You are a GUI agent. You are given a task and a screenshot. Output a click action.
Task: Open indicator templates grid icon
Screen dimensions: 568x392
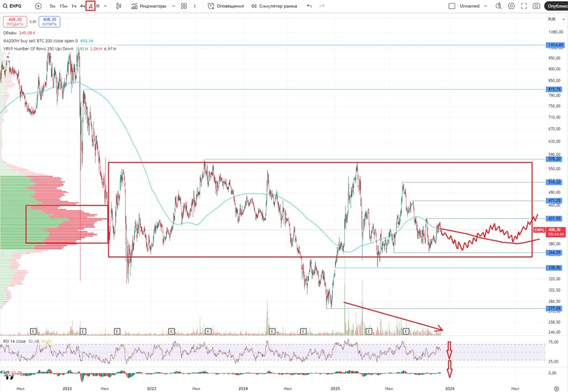[184, 6]
